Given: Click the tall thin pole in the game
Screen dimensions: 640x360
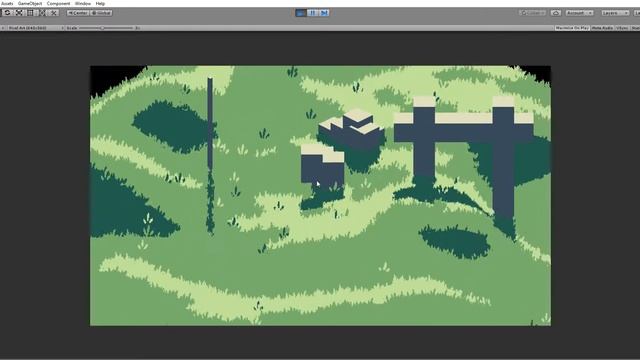Looking at the screenshot, I should pos(210,122).
